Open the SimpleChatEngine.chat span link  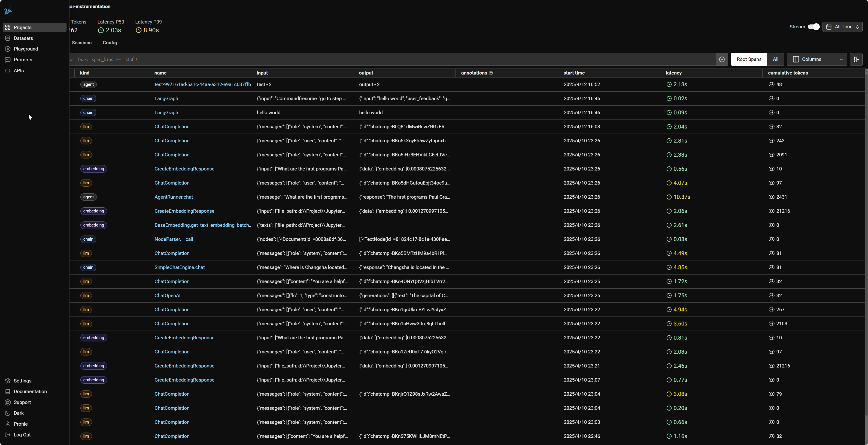179,267
